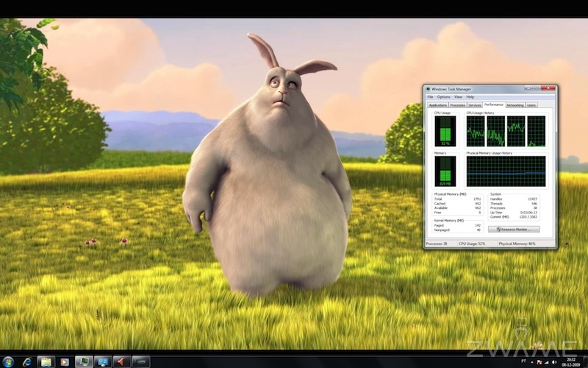The width and height of the screenshot is (588, 368).
Task: Click the Available memory row
Action: [457, 208]
